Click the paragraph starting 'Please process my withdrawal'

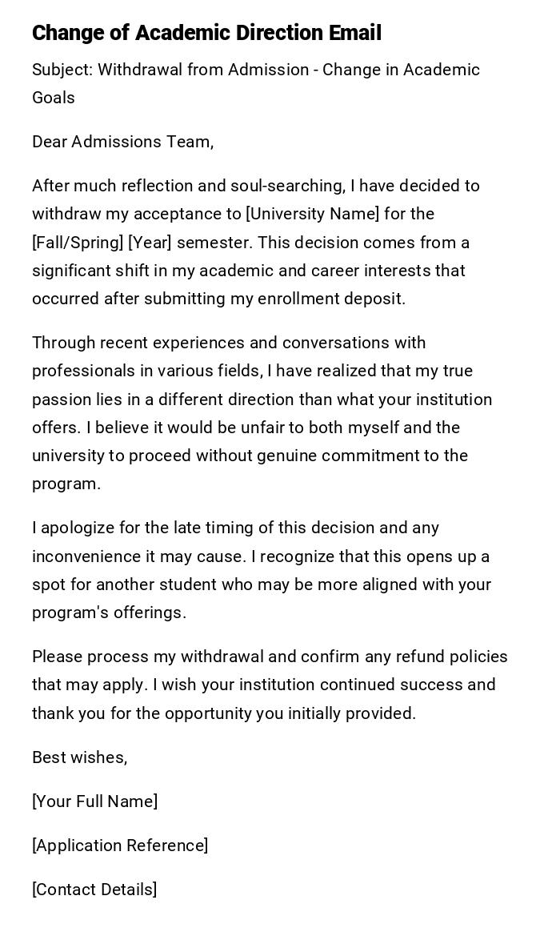point(270,685)
